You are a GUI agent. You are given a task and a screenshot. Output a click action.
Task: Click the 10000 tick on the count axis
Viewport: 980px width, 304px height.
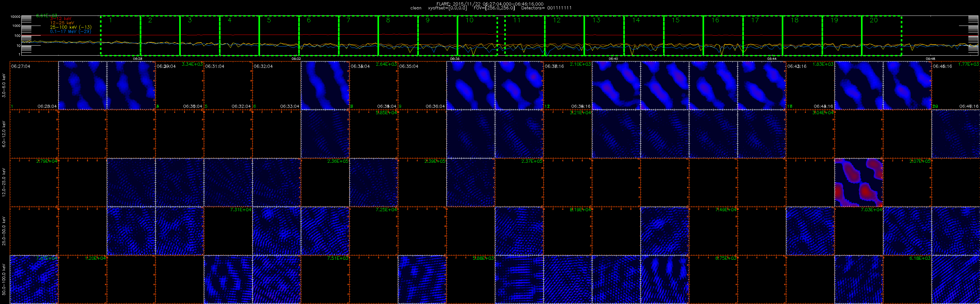click(15, 17)
